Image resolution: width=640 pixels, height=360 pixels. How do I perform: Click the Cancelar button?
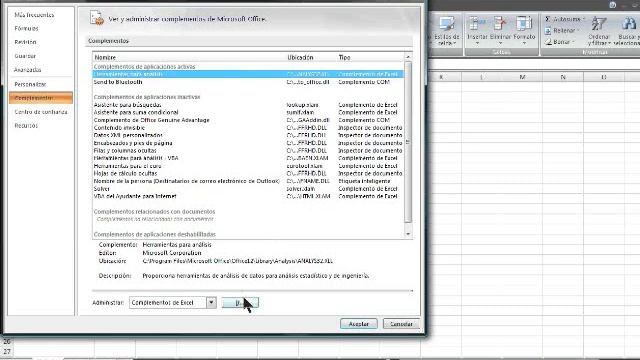tap(401, 324)
